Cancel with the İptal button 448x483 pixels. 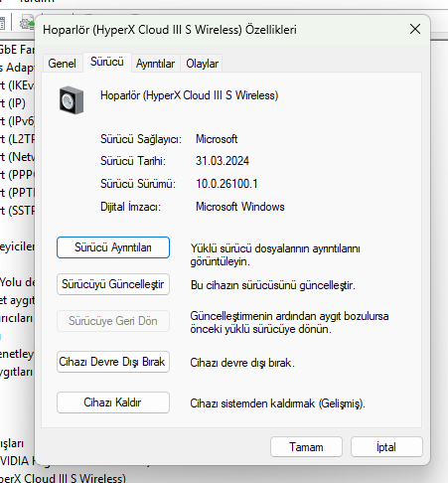(386, 447)
